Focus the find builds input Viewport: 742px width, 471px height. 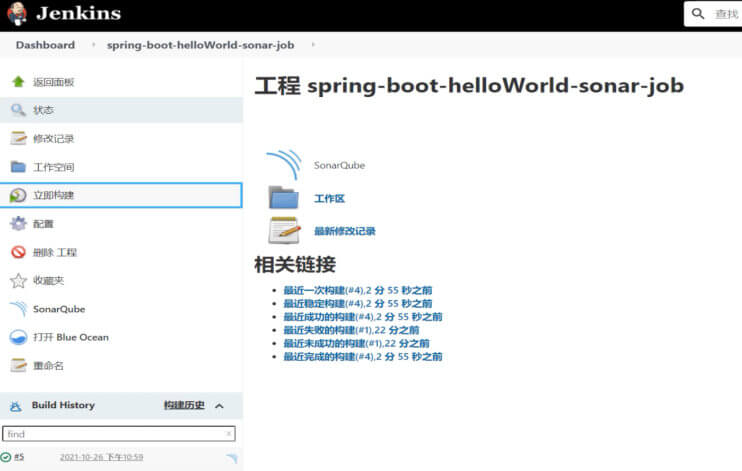(119, 434)
